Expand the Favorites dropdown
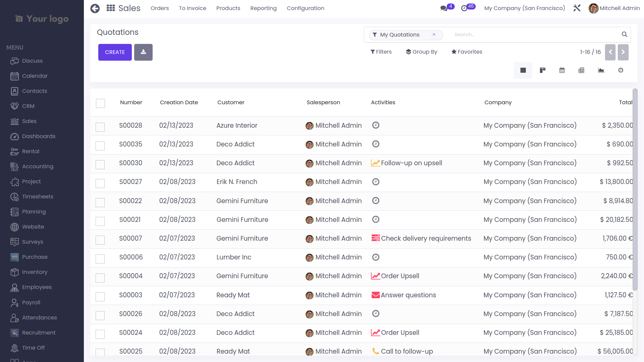This screenshot has height=362, width=644. click(x=467, y=52)
